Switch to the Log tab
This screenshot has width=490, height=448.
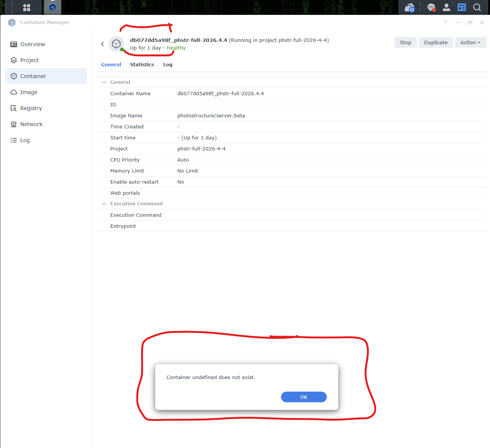[168, 65]
